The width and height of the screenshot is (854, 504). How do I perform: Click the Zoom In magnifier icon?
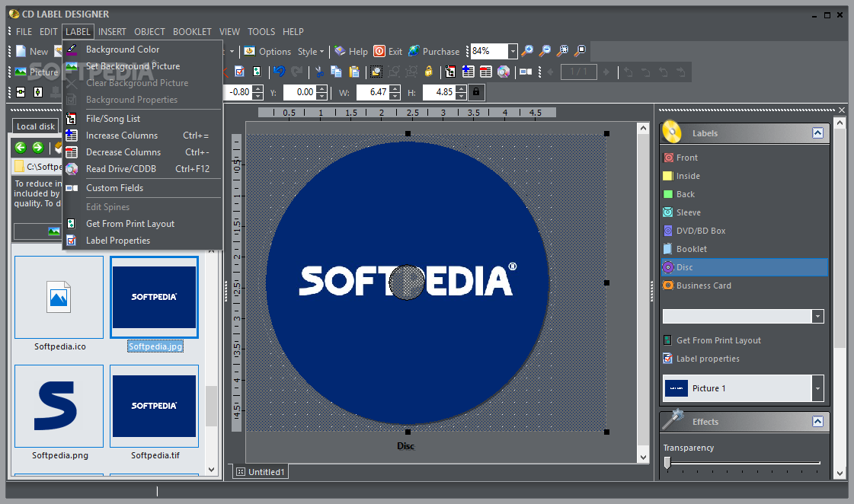(526, 51)
